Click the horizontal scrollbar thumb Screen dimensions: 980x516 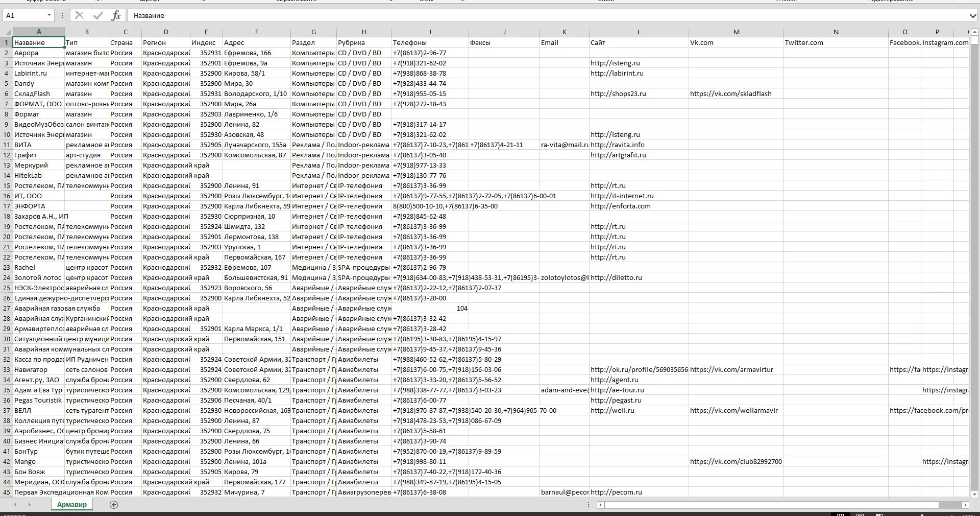[772, 505]
